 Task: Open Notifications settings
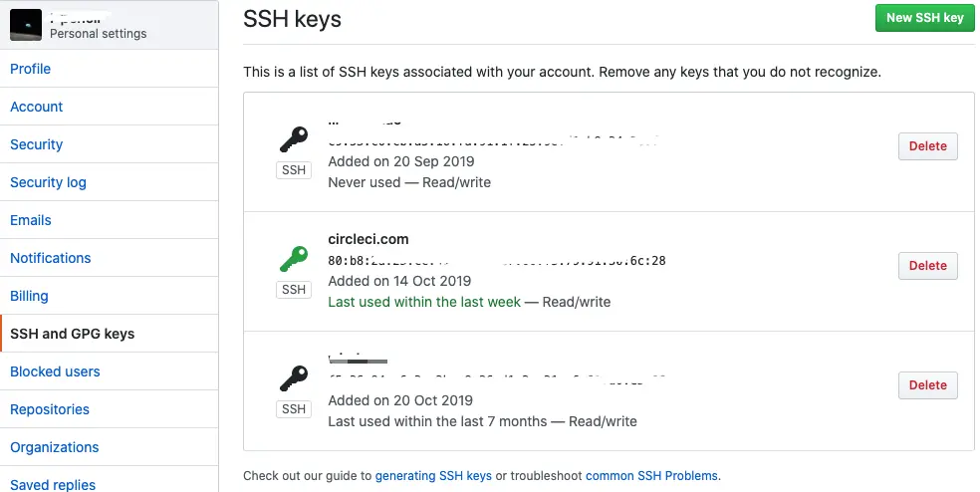(51, 258)
